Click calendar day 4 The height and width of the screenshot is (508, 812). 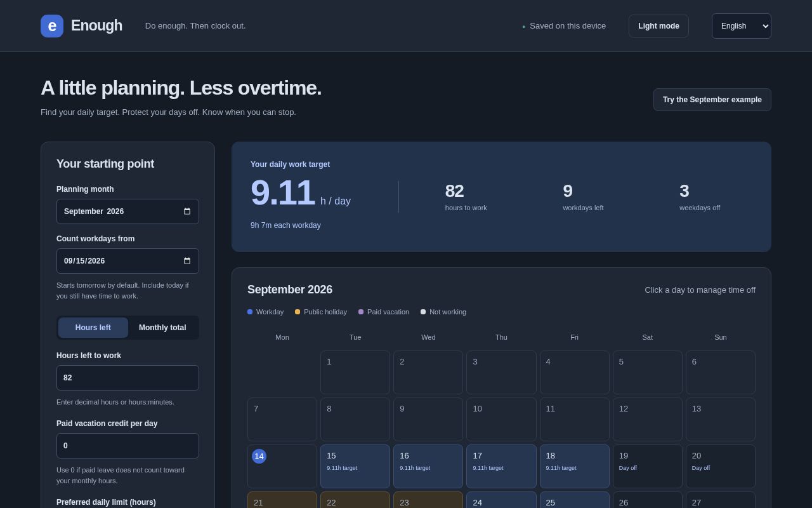575,372
